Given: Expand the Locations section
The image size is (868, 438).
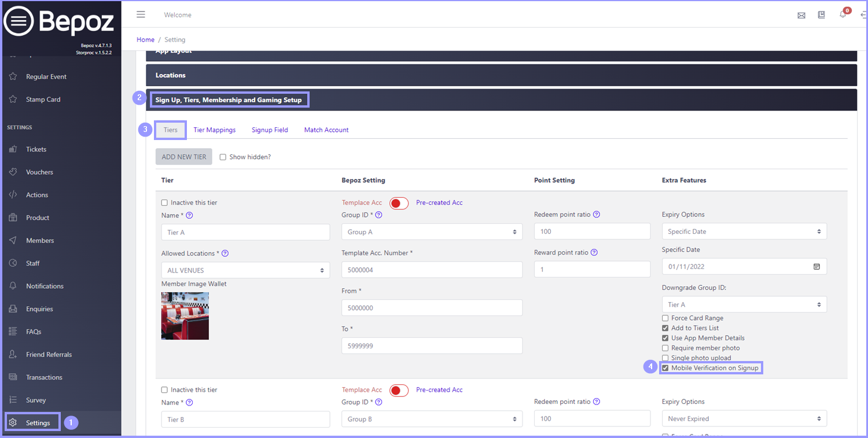Looking at the screenshot, I should (501, 75).
